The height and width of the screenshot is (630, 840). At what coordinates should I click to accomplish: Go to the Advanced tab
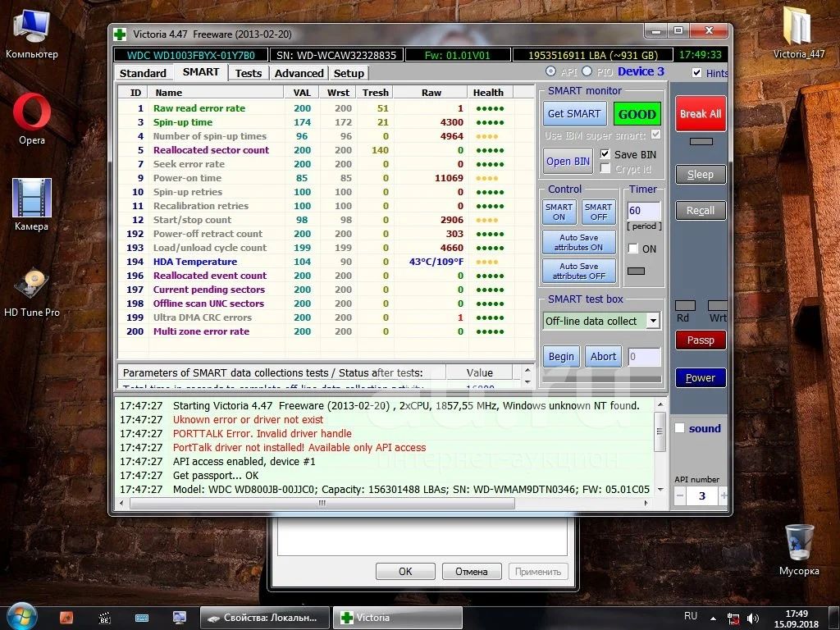[x=299, y=73]
